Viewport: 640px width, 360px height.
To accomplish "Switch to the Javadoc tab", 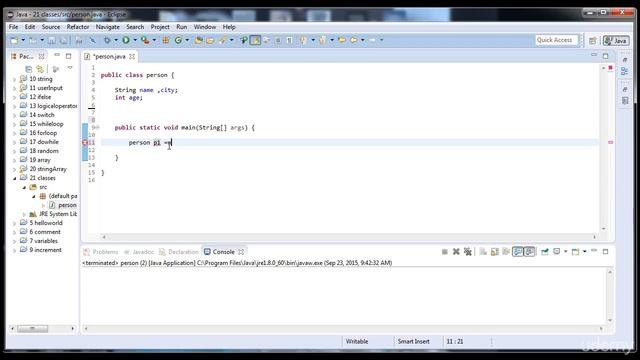I will [x=139, y=252].
